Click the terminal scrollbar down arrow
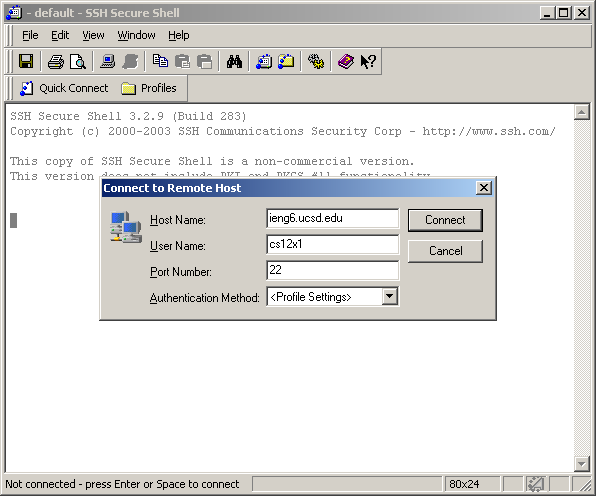 pyautogui.click(x=582, y=463)
